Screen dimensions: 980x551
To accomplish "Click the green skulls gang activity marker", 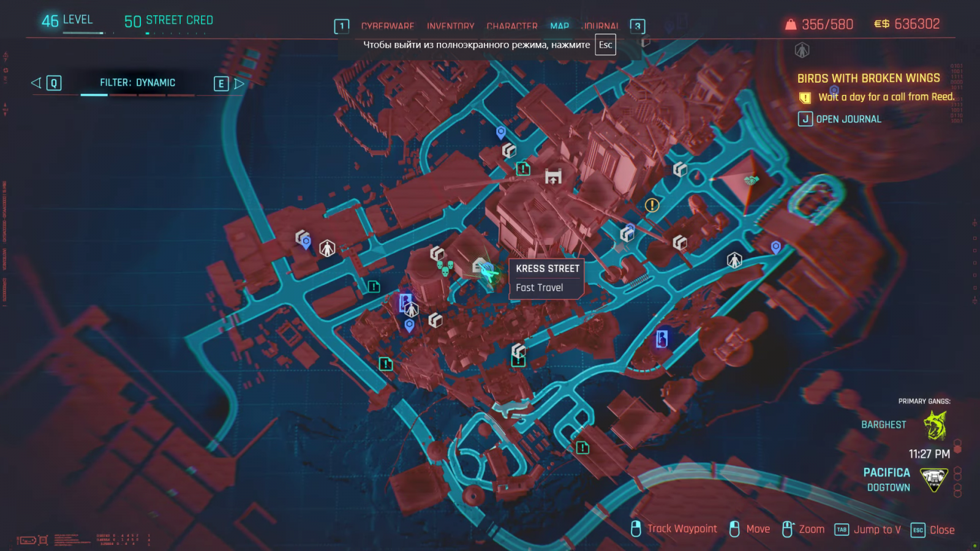I will click(x=445, y=268).
